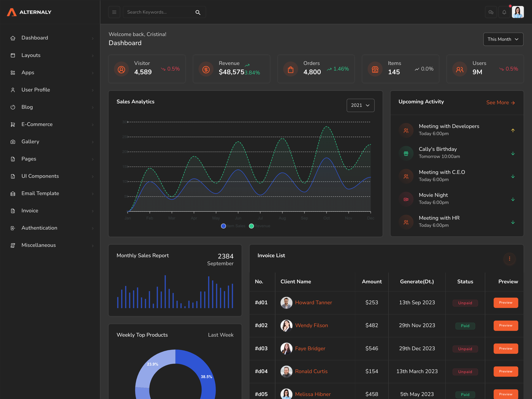Click See More in Upcoming Activity
The width and height of the screenshot is (532, 399).
[500, 103]
